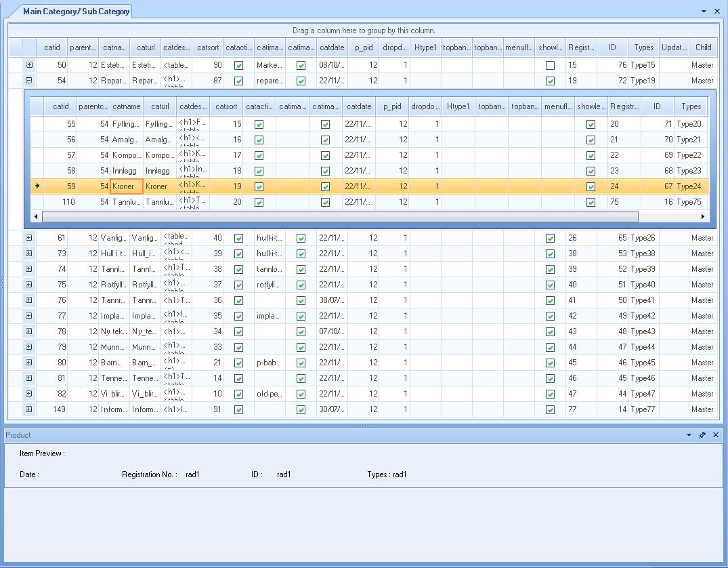Toggle the catacti checkbox in the catid 50 row
The image size is (728, 568).
pyautogui.click(x=238, y=66)
